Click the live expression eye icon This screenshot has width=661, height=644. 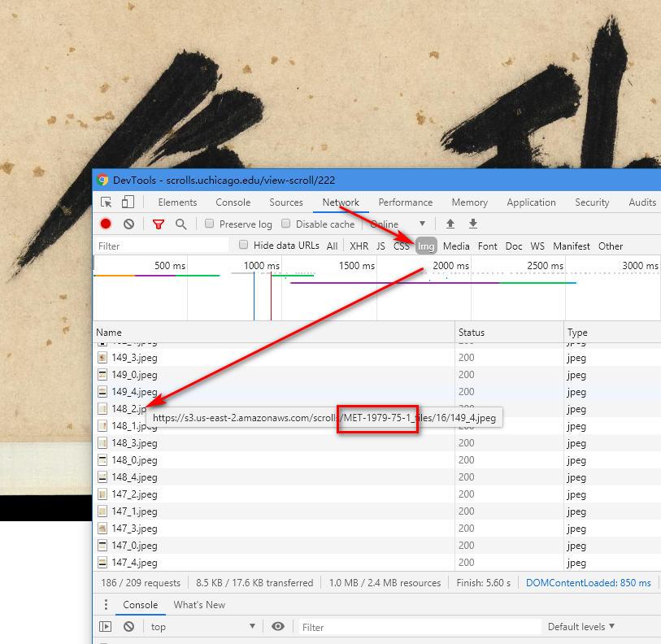tap(278, 627)
